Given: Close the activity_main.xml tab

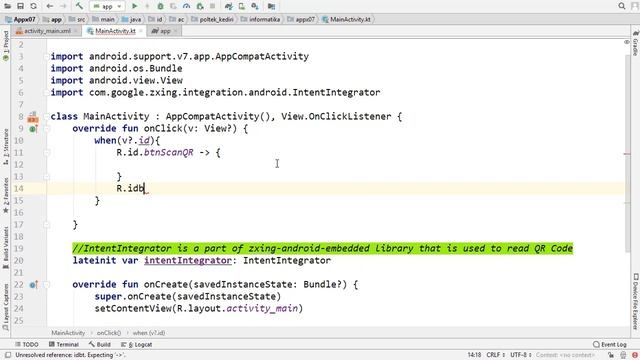Looking at the screenshot, I should click(76, 31).
